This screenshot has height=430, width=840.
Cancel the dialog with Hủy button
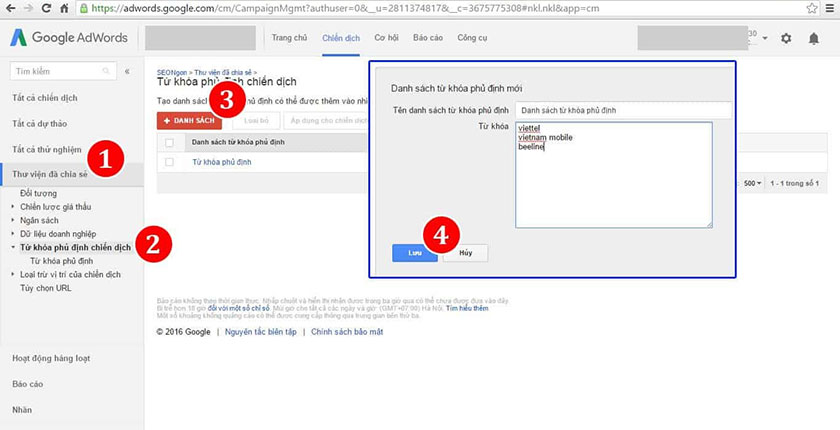pyautogui.click(x=465, y=253)
